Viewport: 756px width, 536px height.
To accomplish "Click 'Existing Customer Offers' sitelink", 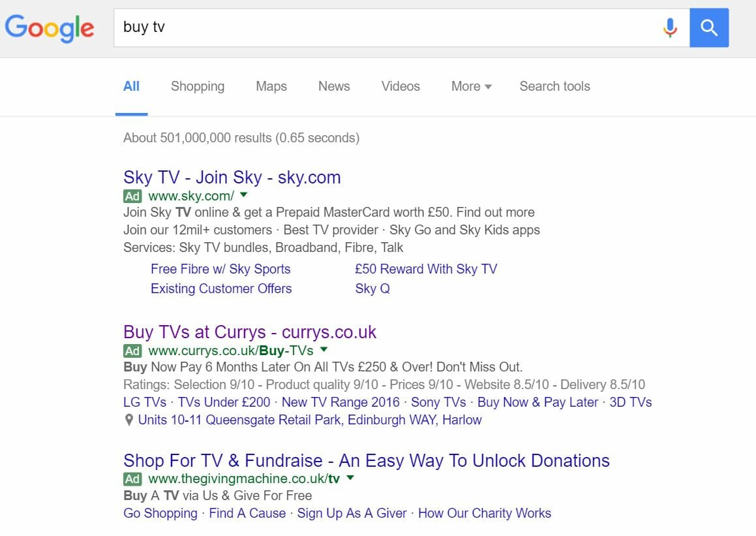I will coord(221,289).
